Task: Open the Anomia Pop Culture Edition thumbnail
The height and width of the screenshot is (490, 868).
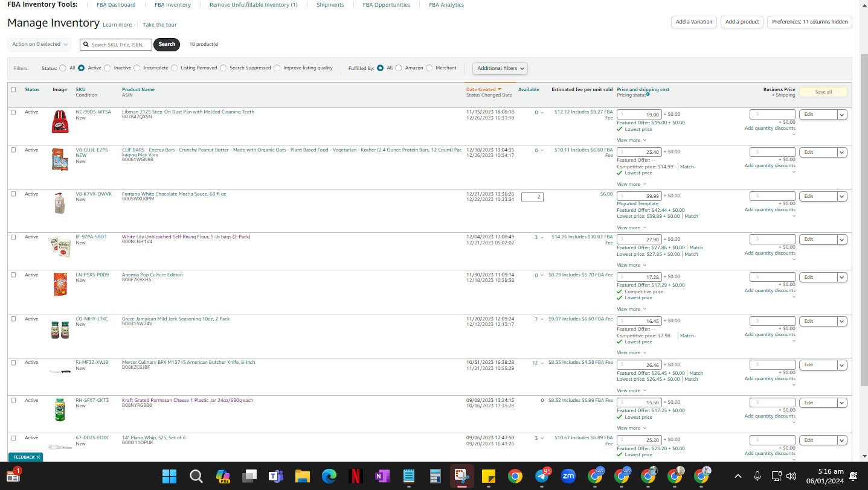Action: 60,284
